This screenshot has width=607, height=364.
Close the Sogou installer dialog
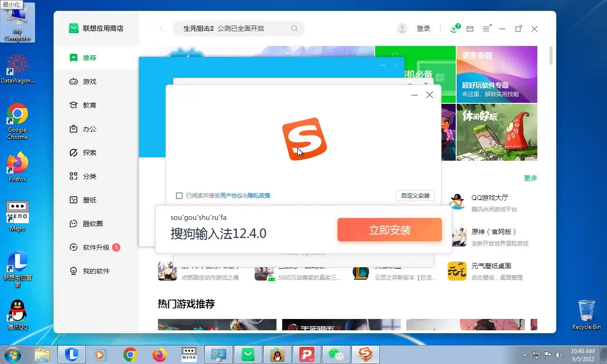(430, 95)
